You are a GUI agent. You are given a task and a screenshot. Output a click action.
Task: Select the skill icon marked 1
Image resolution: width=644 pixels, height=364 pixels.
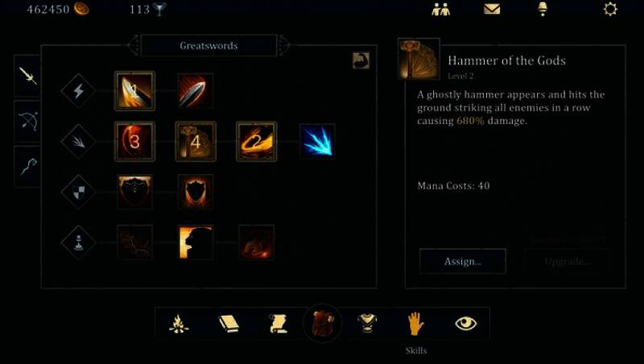134,91
